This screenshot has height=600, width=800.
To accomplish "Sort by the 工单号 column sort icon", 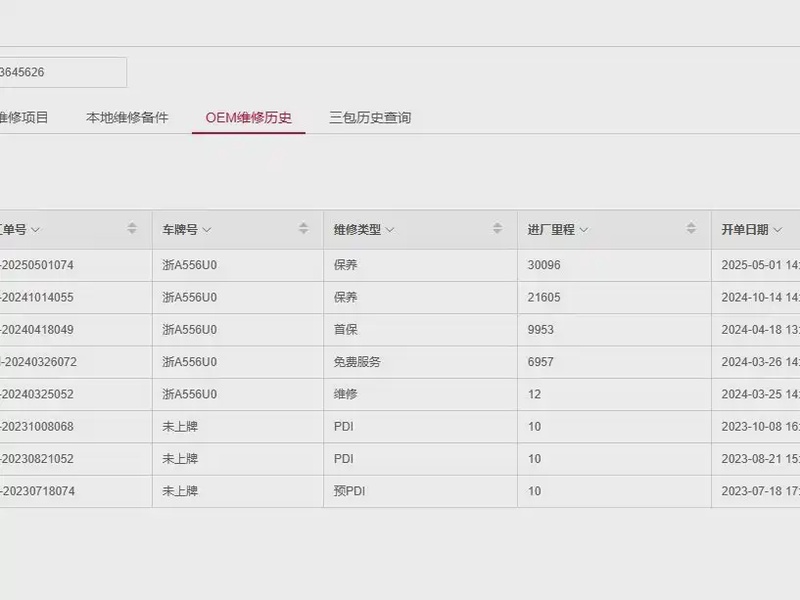I will click(x=132, y=229).
